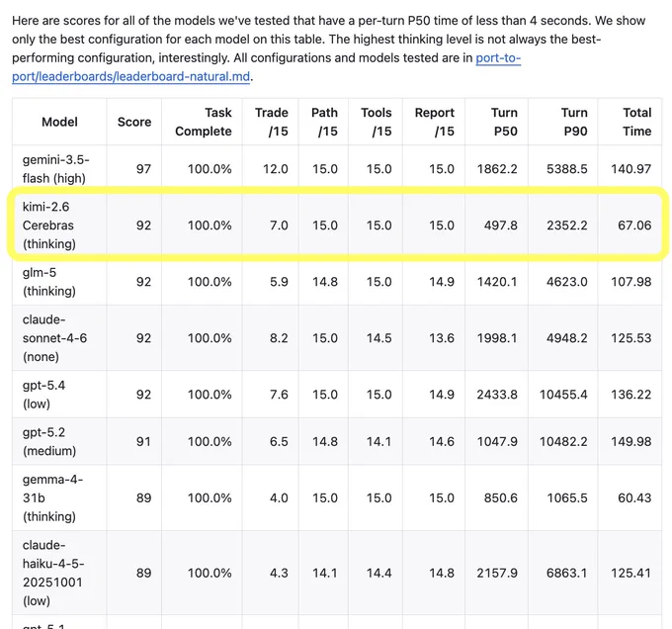Click the score 91 for gpt-5.2
This screenshot has width=672, height=629.
143,442
